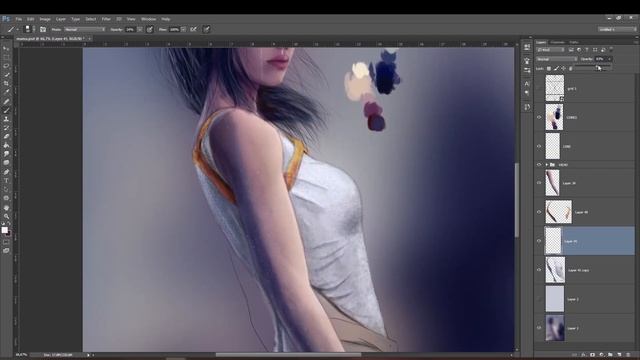Select the Eyedropper tool
The height and width of the screenshot is (360, 640).
(6, 92)
